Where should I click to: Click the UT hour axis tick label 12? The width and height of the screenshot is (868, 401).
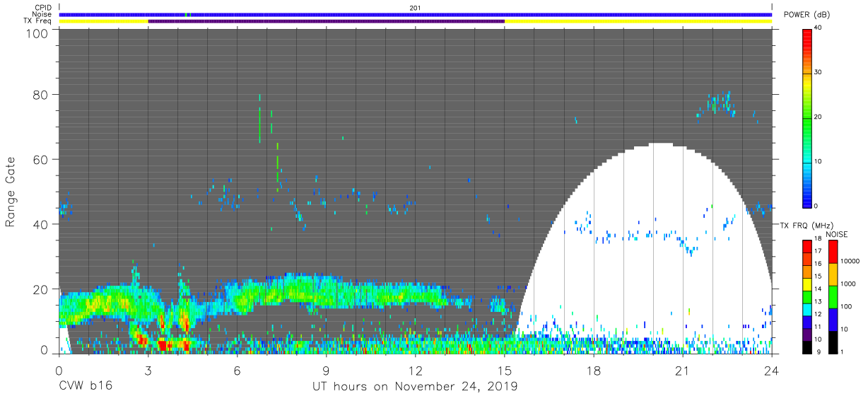(416, 370)
